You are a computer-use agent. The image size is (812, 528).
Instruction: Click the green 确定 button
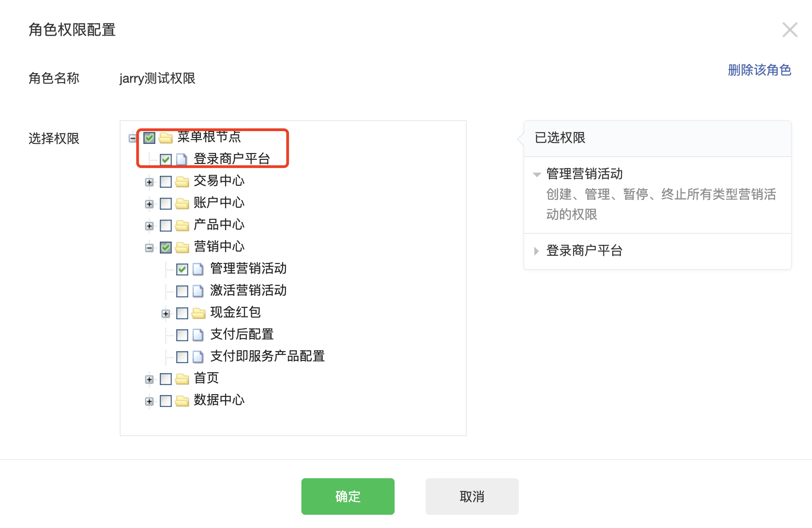click(x=348, y=496)
